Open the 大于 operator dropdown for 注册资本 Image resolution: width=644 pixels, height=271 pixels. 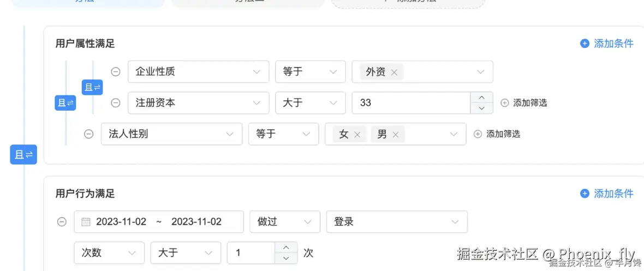(x=310, y=103)
